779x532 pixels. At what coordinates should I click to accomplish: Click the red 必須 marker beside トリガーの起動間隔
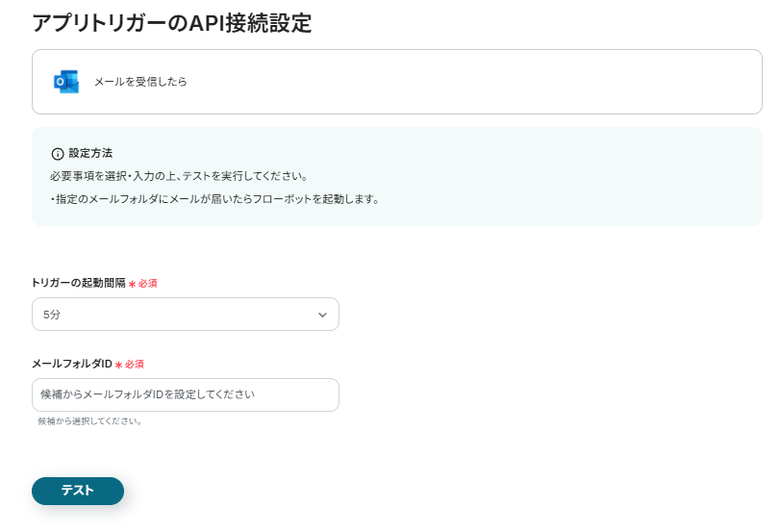147,284
